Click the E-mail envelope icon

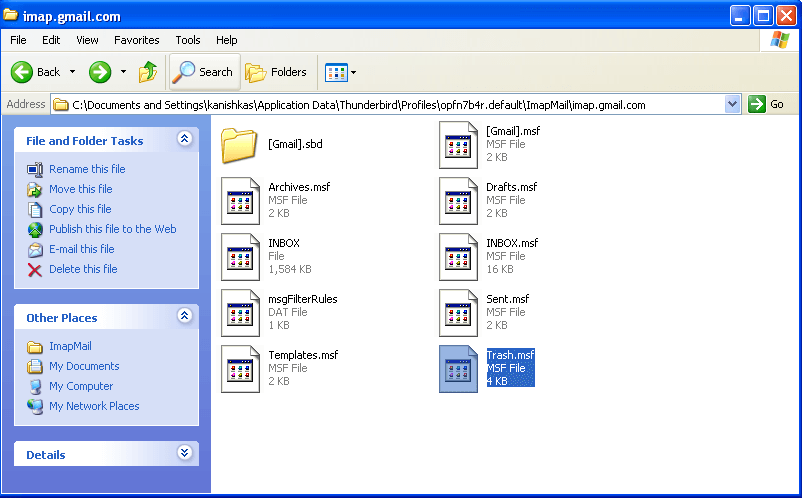35,250
